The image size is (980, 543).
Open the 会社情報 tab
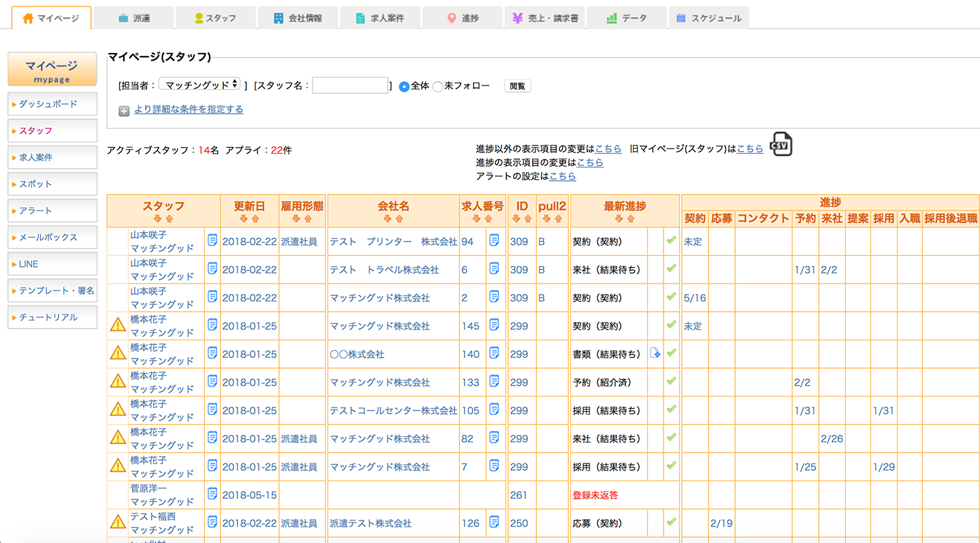point(298,18)
